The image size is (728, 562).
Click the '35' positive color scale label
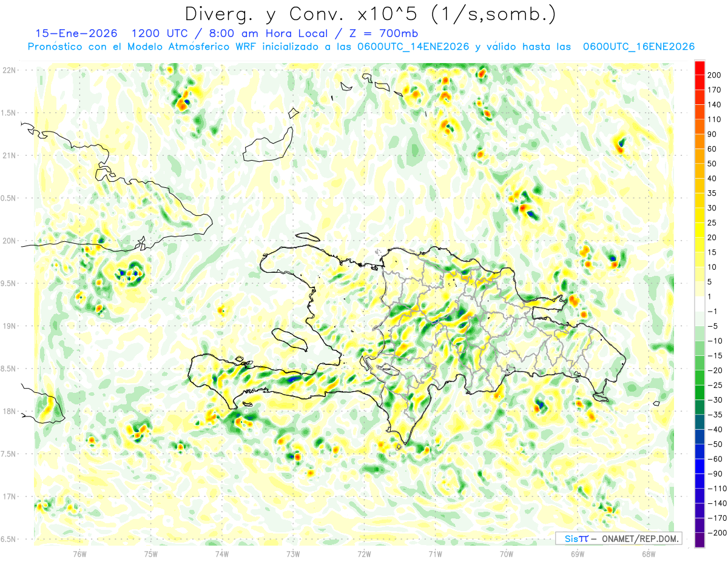[712, 193]
